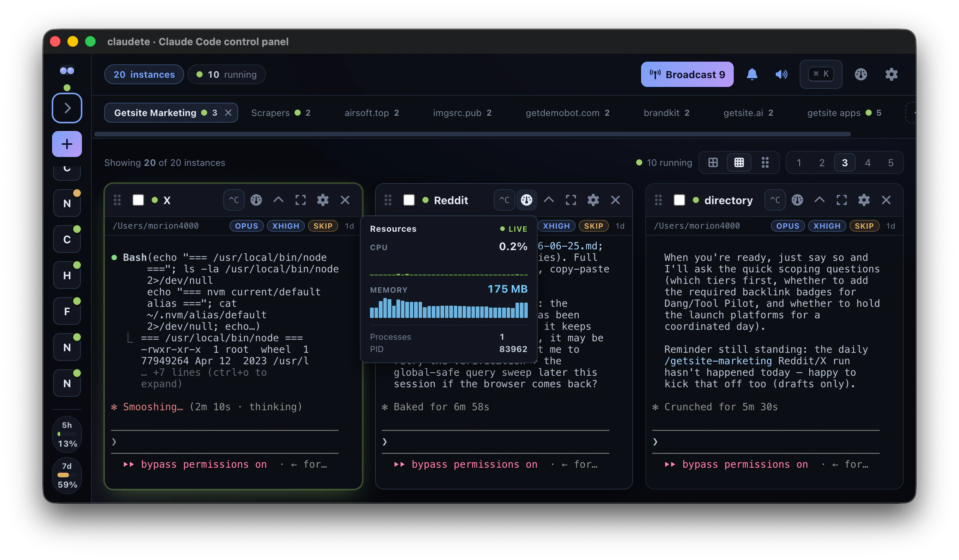Viewport: 959px width, 560px height.
Task: Switch to the getsite apps group tab
Action: [844, 113]
